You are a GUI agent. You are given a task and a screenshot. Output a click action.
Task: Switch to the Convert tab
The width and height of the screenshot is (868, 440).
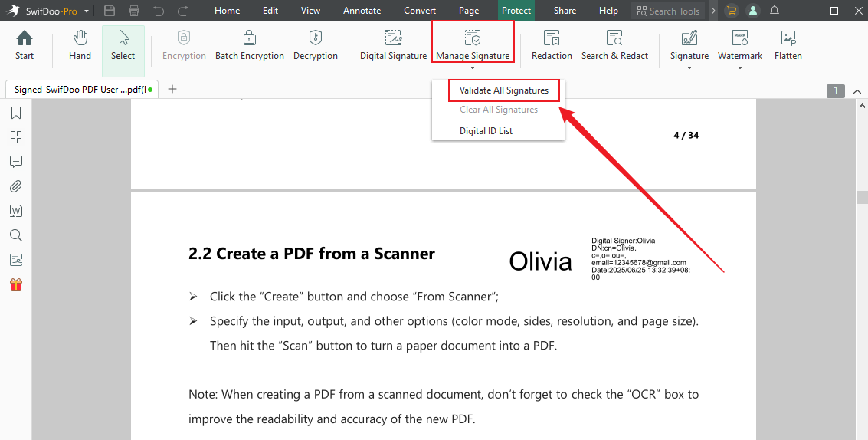(x=420, y=11)
